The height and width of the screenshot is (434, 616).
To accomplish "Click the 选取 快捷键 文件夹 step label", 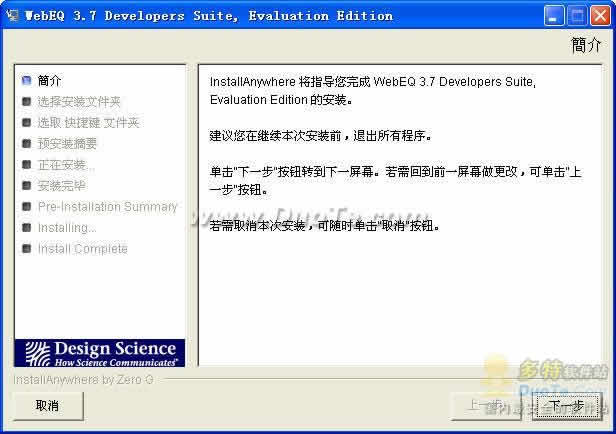I will (x=88, y=123).
